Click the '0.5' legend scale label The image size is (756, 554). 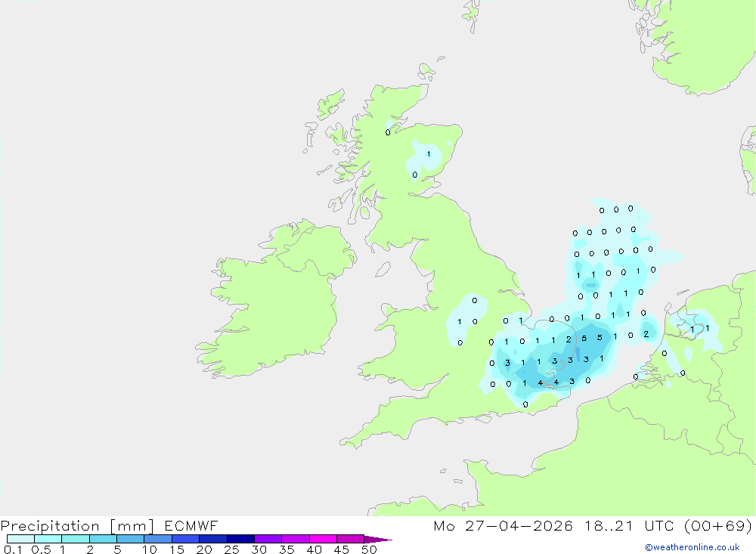pos(41,549)
